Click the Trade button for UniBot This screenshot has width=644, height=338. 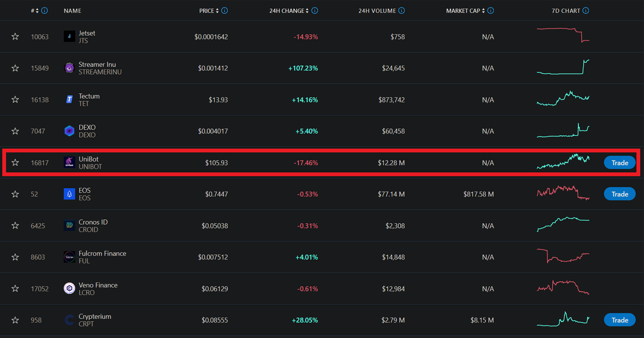click(x=619, y=163)
